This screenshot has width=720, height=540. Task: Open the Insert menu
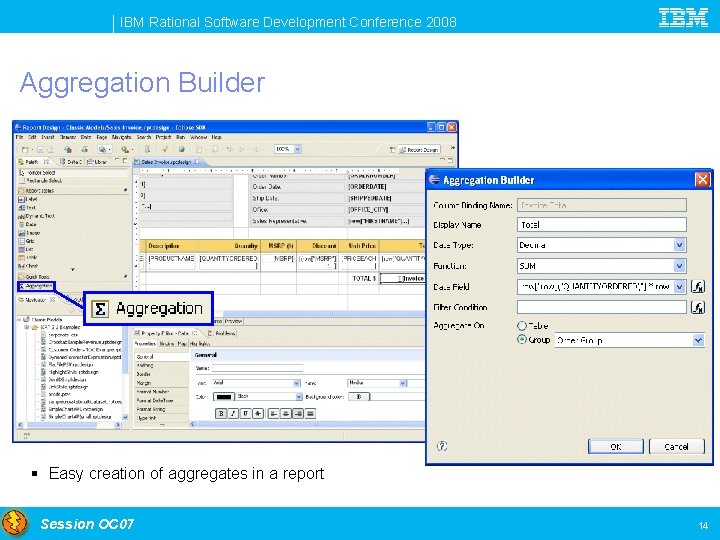click(48, 137)
